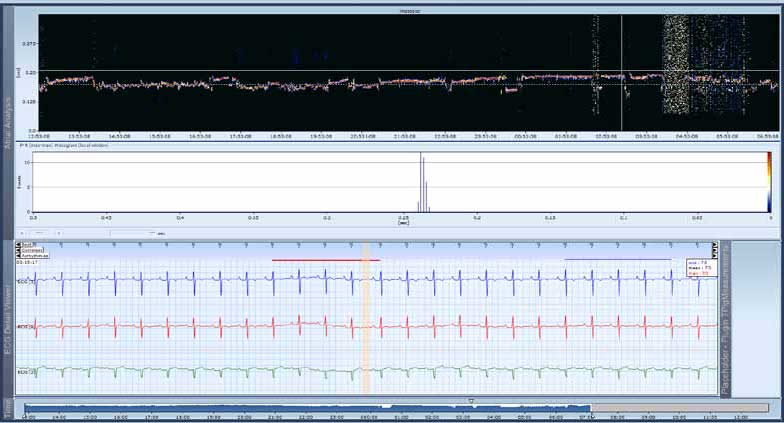Select the orange highlighted beat in ECG viewer
The width and height of the screenshot is (784, 423).
tap(366, 318)
